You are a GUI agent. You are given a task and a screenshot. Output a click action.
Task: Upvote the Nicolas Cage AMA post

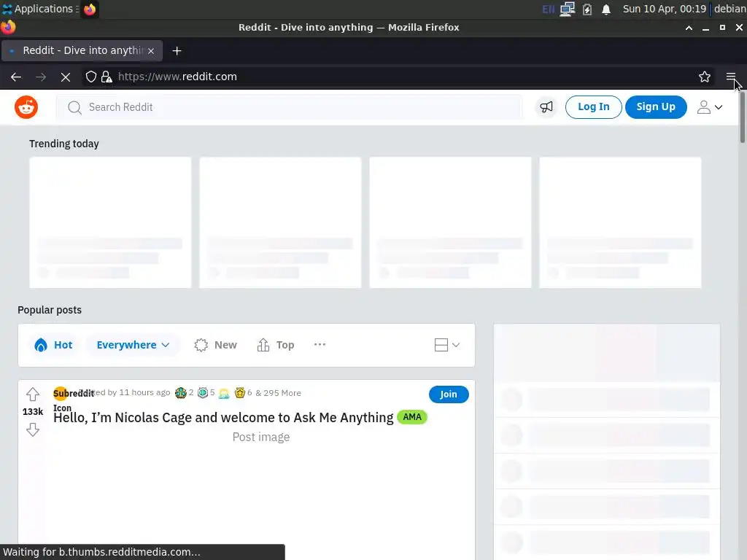(x=33, y=394)
